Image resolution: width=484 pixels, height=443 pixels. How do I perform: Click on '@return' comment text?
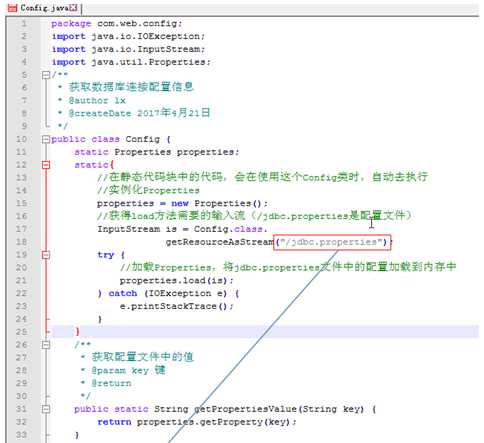point(111,383)
